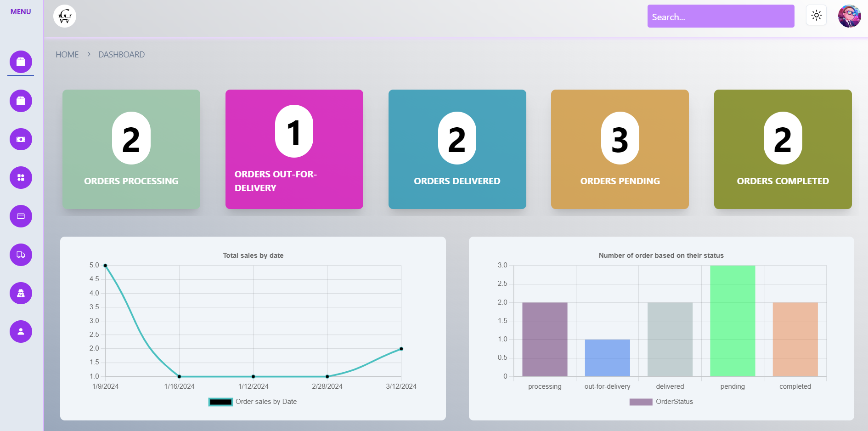868x431 pixels.
Task: Open the Orders Delivered card
Action: (457, 149)
